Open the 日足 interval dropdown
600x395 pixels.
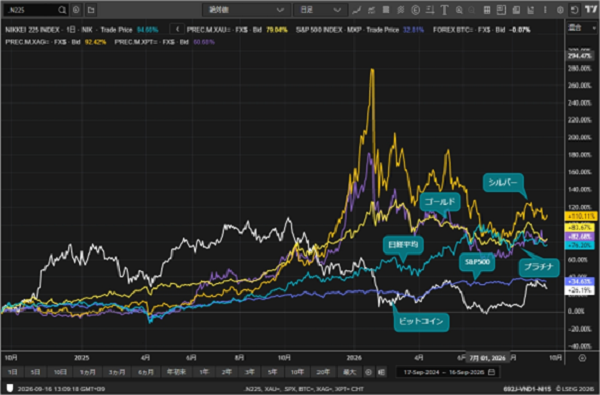[320, 10]
